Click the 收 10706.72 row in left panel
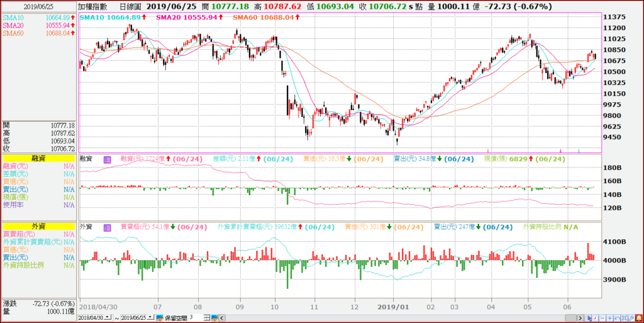The height and width of the screenshot is (323, 644). 38,149
